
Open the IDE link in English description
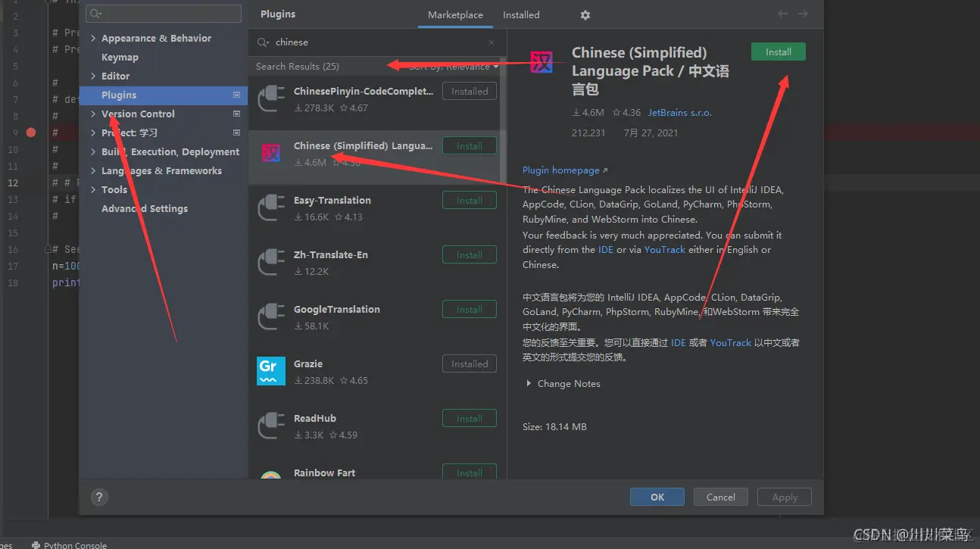606,250
